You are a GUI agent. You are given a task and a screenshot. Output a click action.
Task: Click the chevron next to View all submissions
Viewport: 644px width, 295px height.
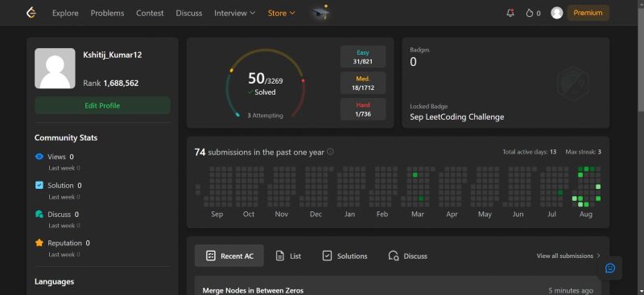pyautogui.click(x=598, y=256)
